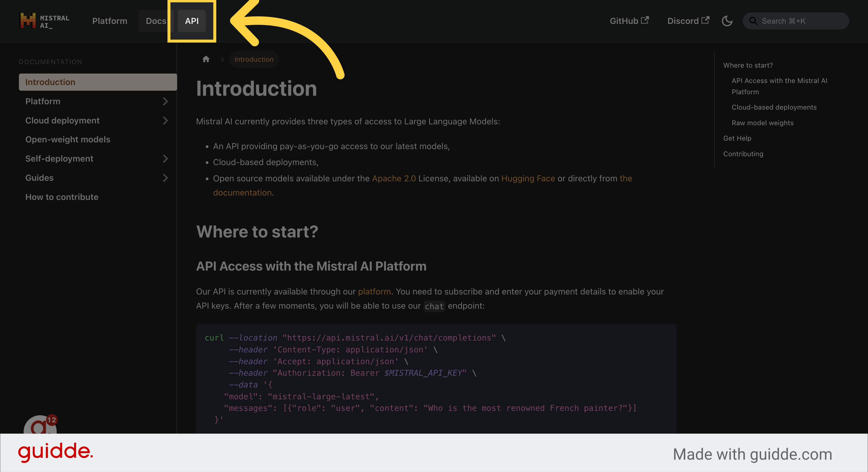Expand the Platform sidebar section

(x=165, y=101)
